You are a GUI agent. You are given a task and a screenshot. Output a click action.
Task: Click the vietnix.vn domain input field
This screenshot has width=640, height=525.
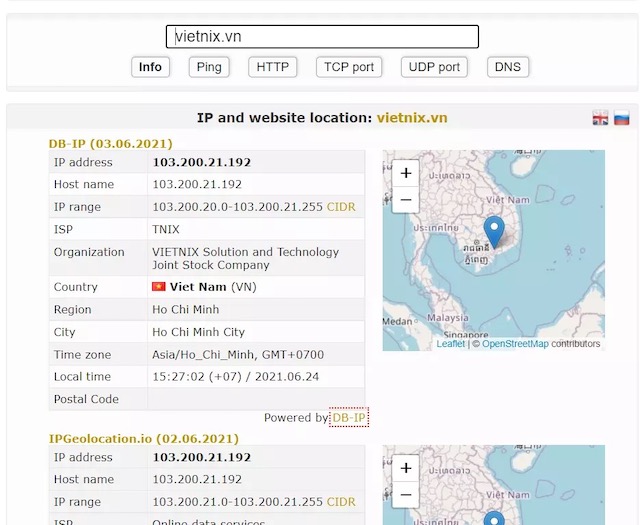point(322,37)
